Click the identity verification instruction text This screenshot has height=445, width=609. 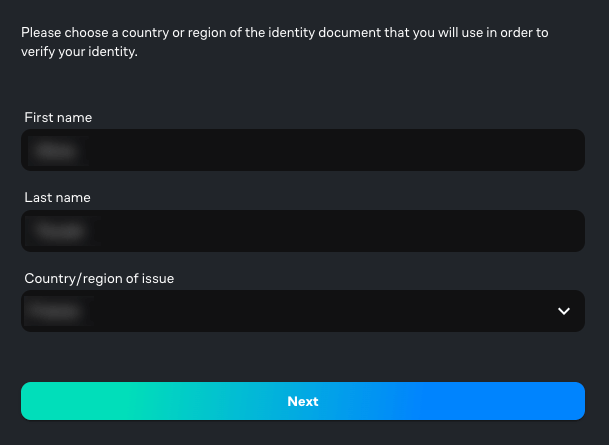[x=285, y=33]
